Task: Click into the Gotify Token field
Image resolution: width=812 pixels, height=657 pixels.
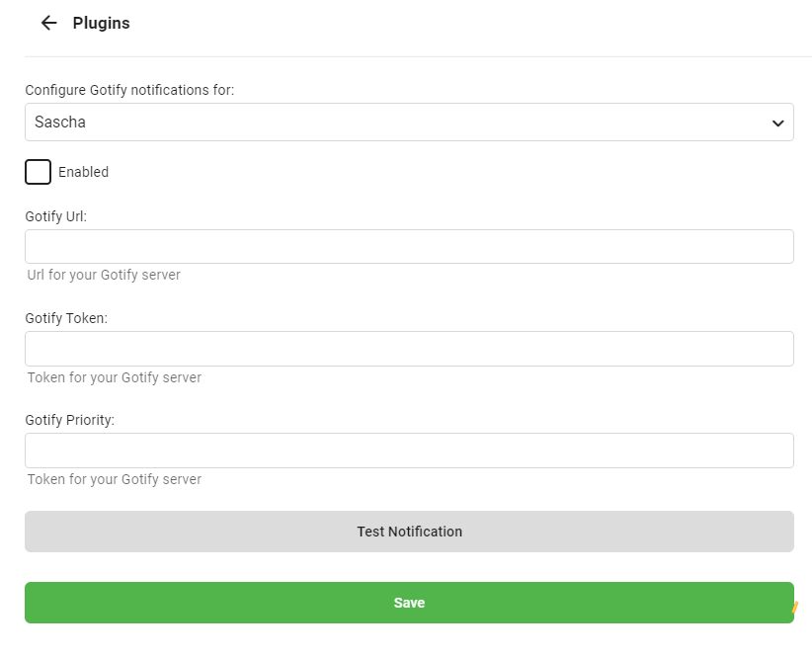Action: pos(409,349)
